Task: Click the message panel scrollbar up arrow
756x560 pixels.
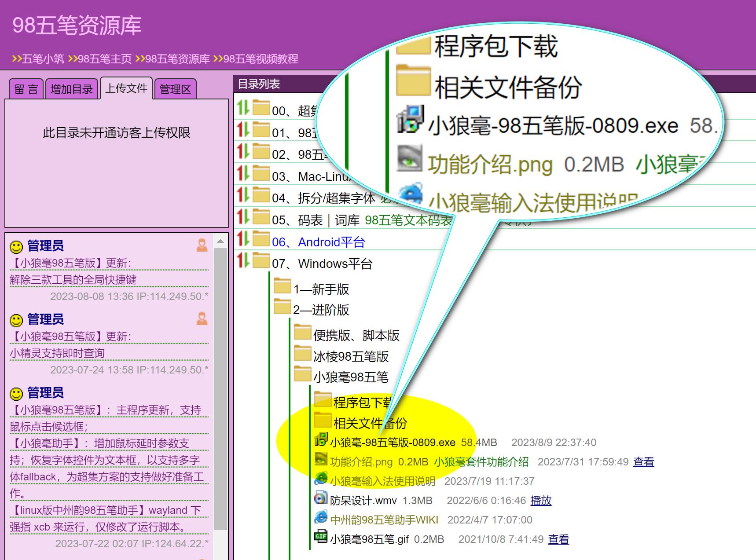Action: [220, 241]
